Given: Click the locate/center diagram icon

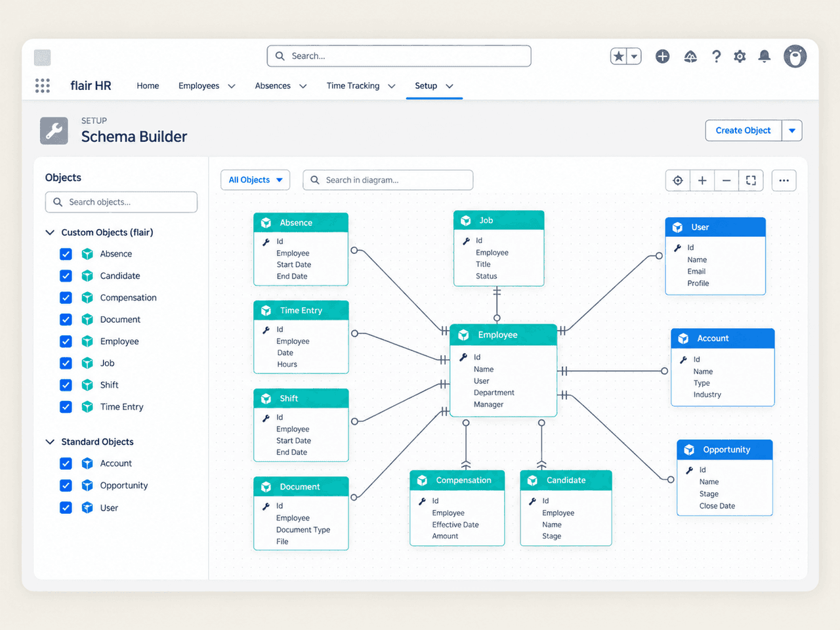Looking at the screenshot, I should [678, 180].
